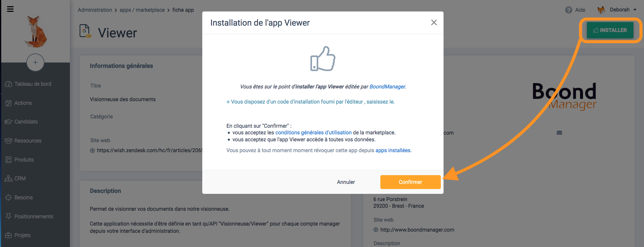Click the Visionneuse des documents title value
Screen dimensions: 644x247
(123, 99)
